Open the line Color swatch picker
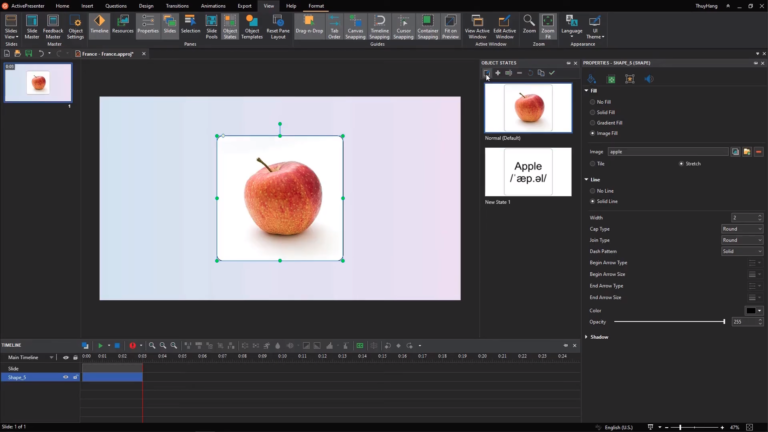This screenshot has height=432, width=768. click(753, 311)
